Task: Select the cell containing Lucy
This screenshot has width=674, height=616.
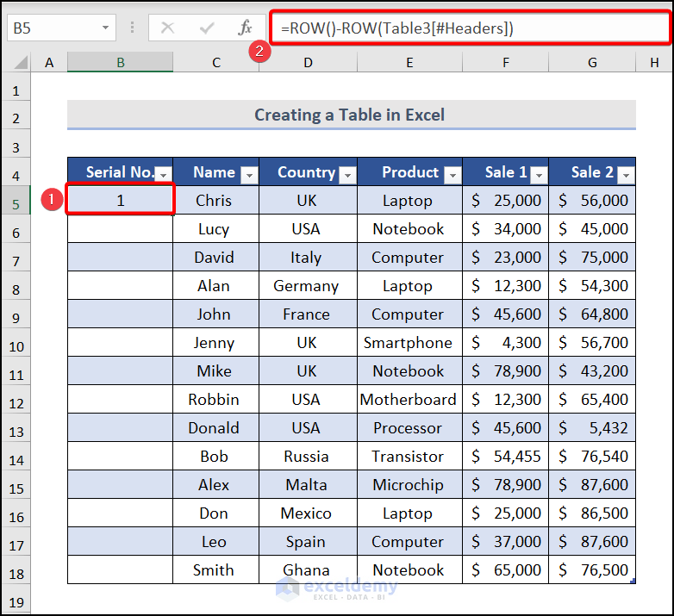Action: 215,228
